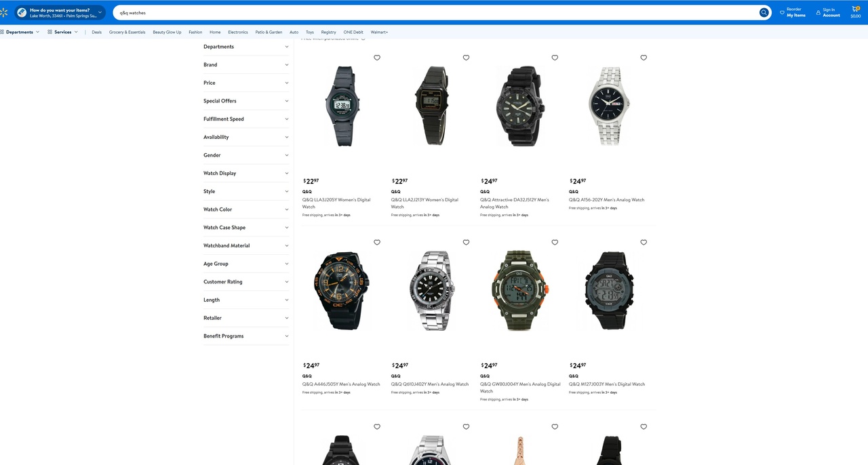Viewport: 868px width, 465px height.
Task: Open Q&Q A446J505Y Men's Analog Watch title
Action: (x=341, y=384)
